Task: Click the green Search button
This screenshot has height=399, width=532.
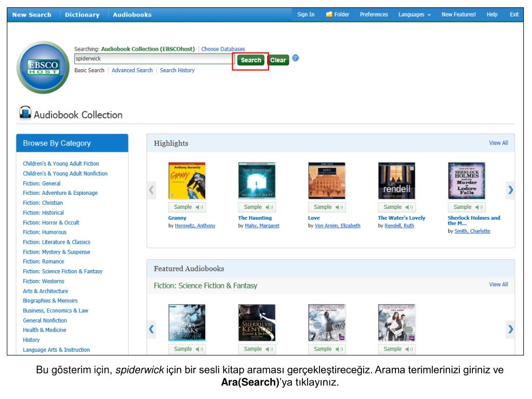Action: (x=251, y=60)
